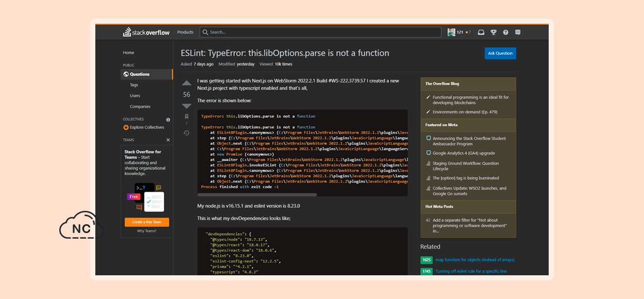Click the Collectives info icon

coord(168,119)
